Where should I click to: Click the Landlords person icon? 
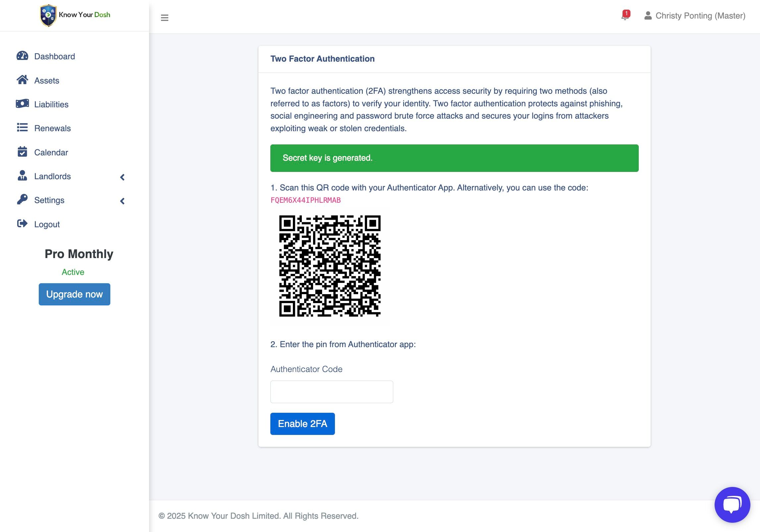[x=22, y=176]
